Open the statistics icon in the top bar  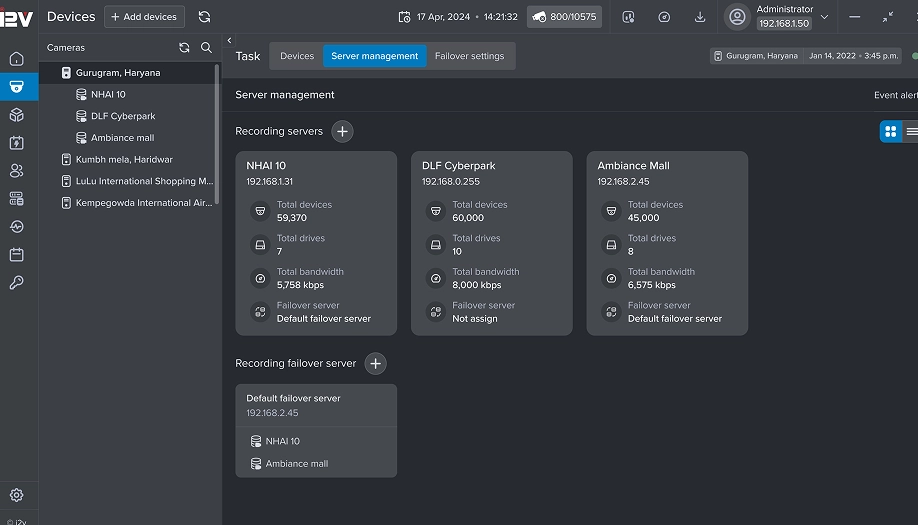(x=628, y=17)
